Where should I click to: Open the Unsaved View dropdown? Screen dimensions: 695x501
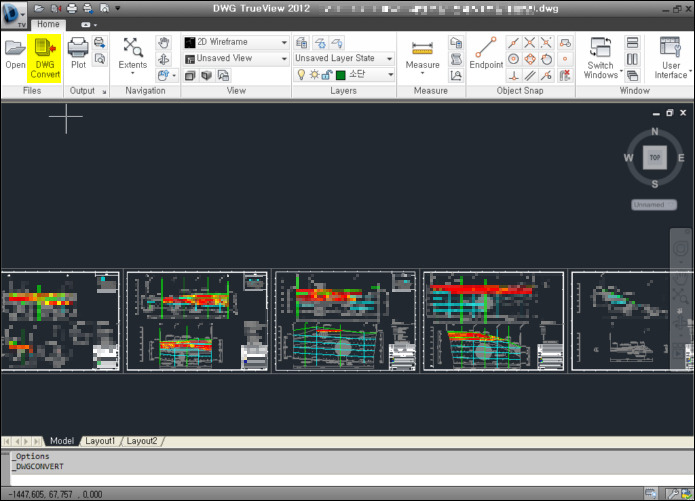tap(236, 59)
